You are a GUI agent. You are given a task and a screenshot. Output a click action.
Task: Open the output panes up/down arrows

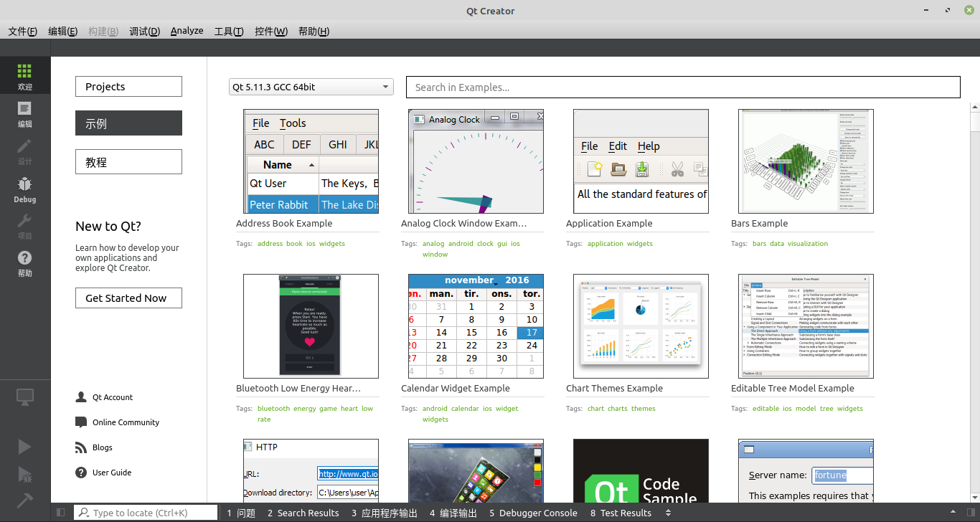tap(669, 513)
